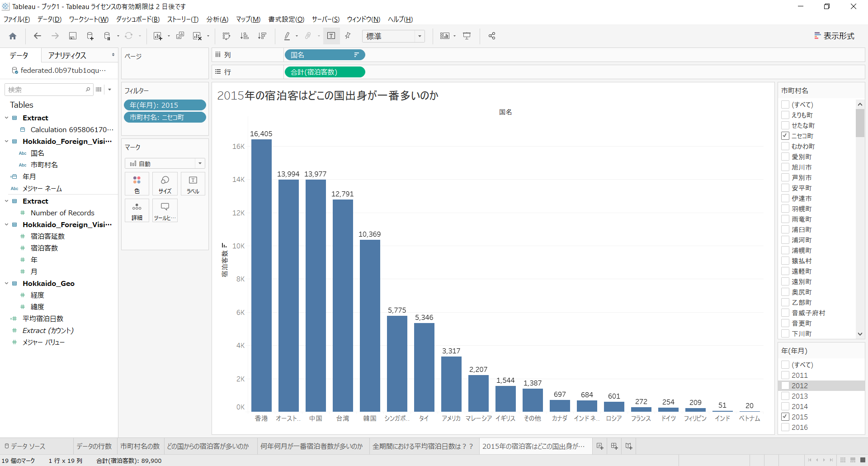Switch to the データの行数 sheet tab

94,446
